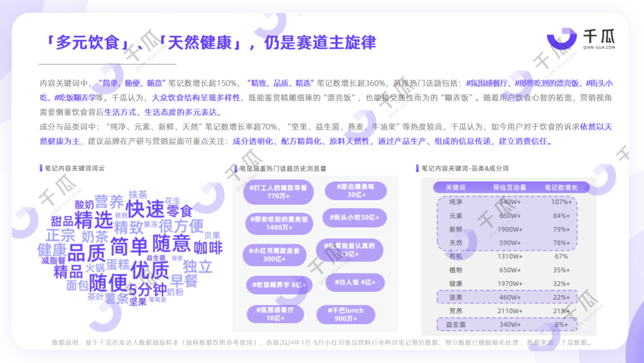Click 零食 in the word cloud
The image size is (644, 363).
tap(179, 211)
